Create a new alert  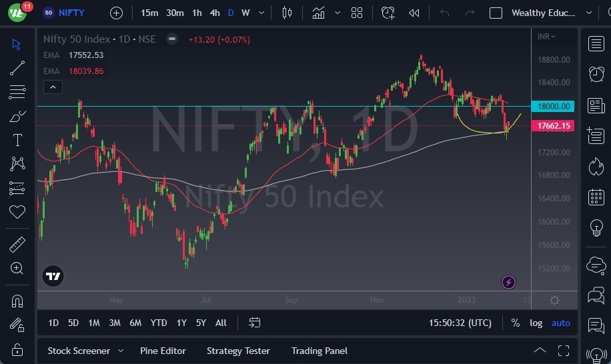coord(388,13)
